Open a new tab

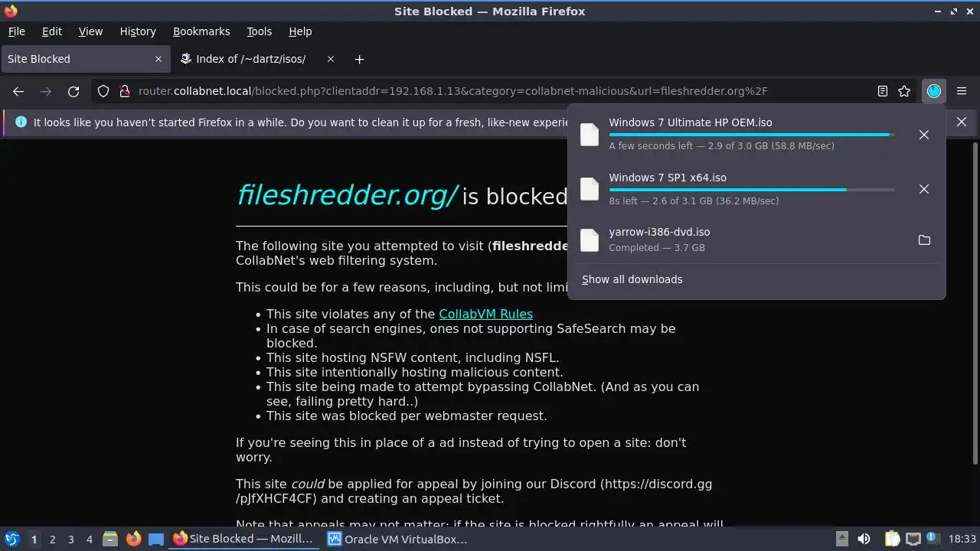[x=359, y=59]
